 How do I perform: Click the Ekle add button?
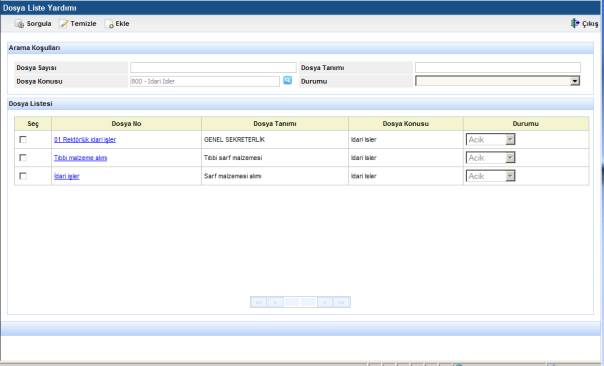117,24
